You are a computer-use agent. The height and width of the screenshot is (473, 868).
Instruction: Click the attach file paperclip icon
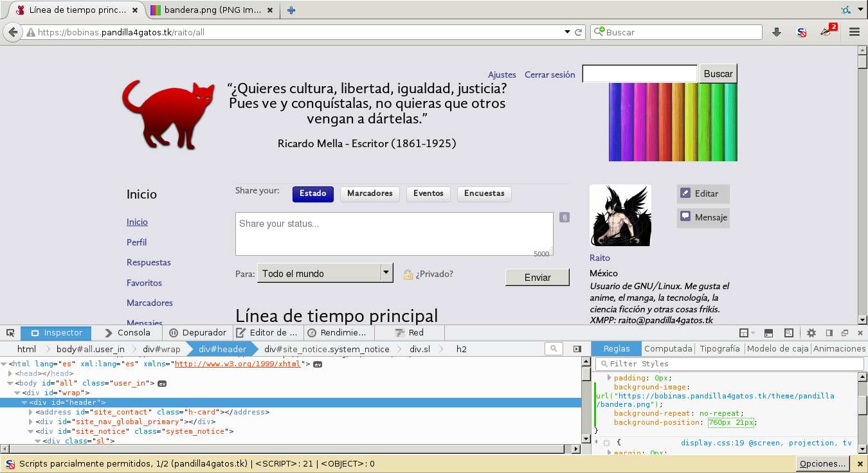coord(564,217)
